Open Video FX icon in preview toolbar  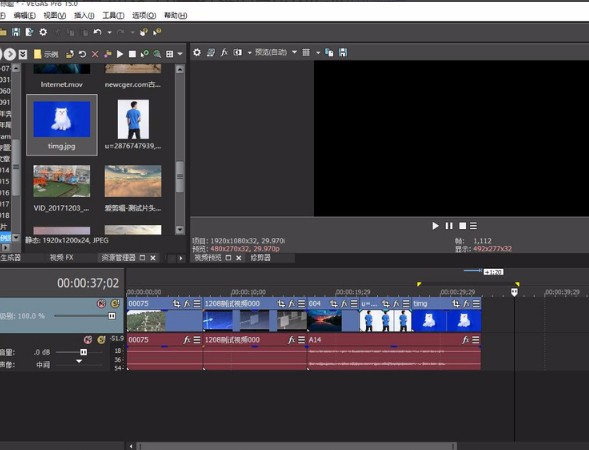(224, 52)
